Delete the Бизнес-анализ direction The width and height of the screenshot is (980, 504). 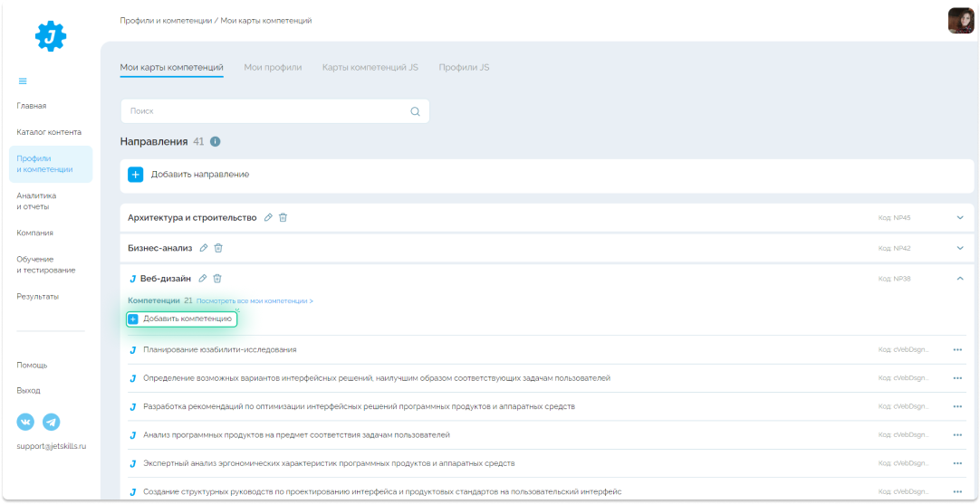[218, 248]
